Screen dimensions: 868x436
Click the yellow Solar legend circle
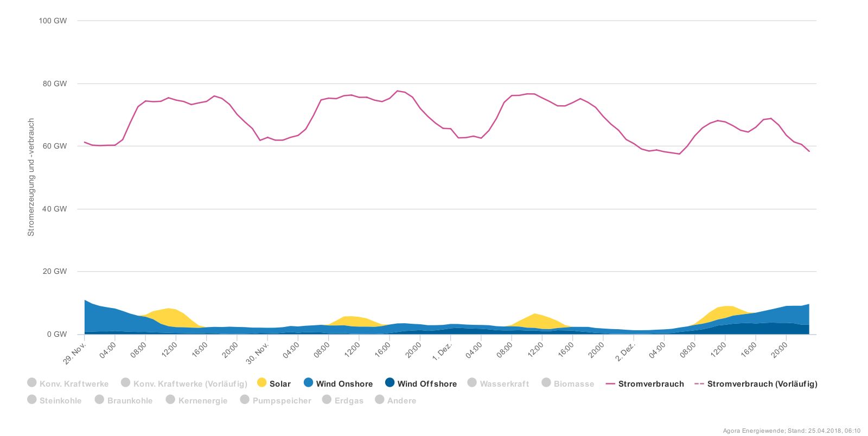262,383
